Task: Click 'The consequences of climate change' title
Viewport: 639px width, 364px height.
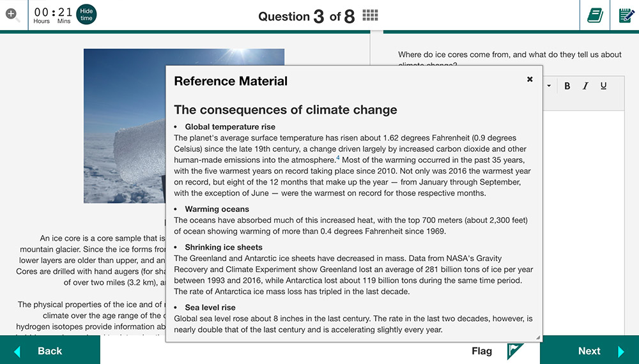Action: pos(285,110)
